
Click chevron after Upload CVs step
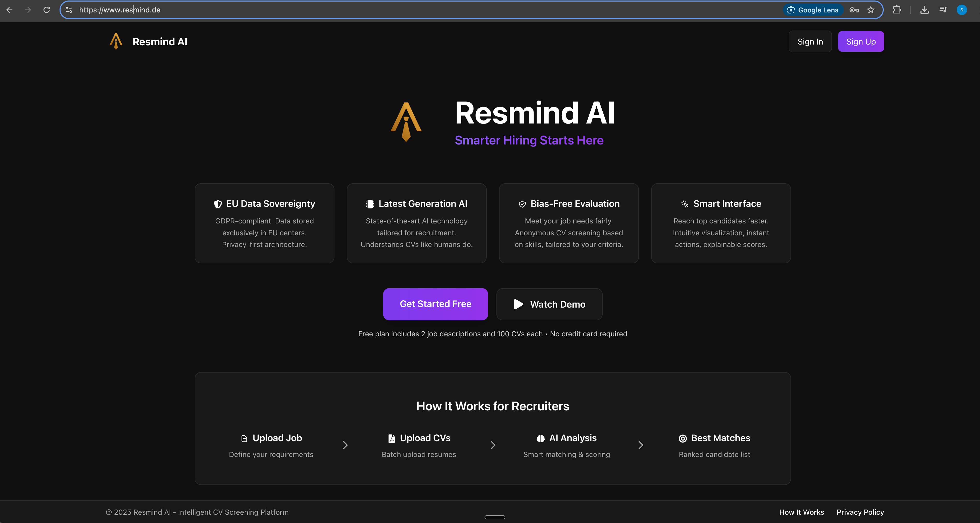pyautogui.click(x=493, y=445)
